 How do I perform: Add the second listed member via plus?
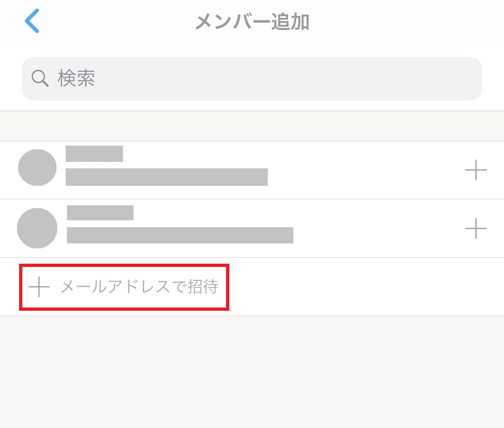point(476,228)
